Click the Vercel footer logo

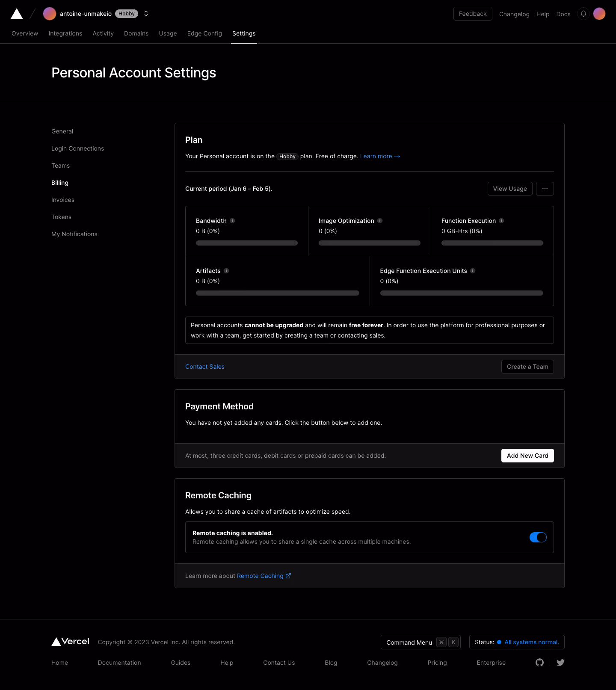[x=71, y=642]
